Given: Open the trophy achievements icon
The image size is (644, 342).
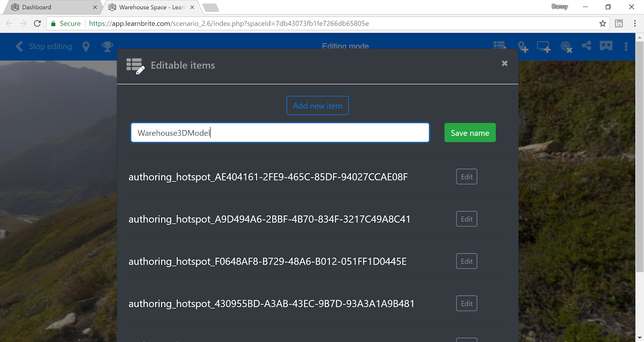Looking at the screenshot, I should click(x=107, y=47).
